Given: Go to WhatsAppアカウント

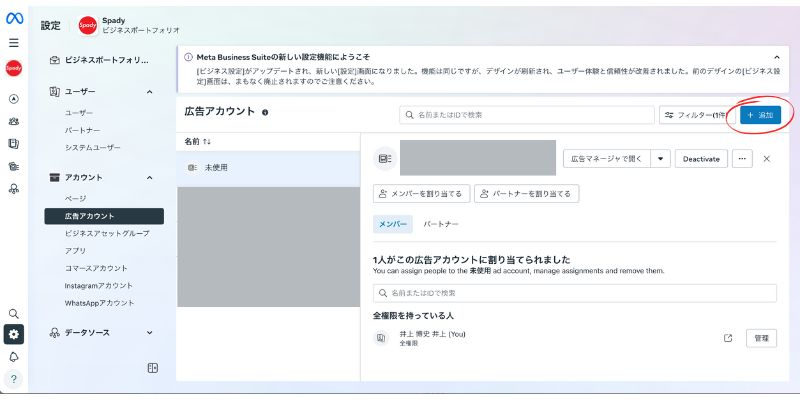Looking at the screenshot, I should tap(99, 303).
